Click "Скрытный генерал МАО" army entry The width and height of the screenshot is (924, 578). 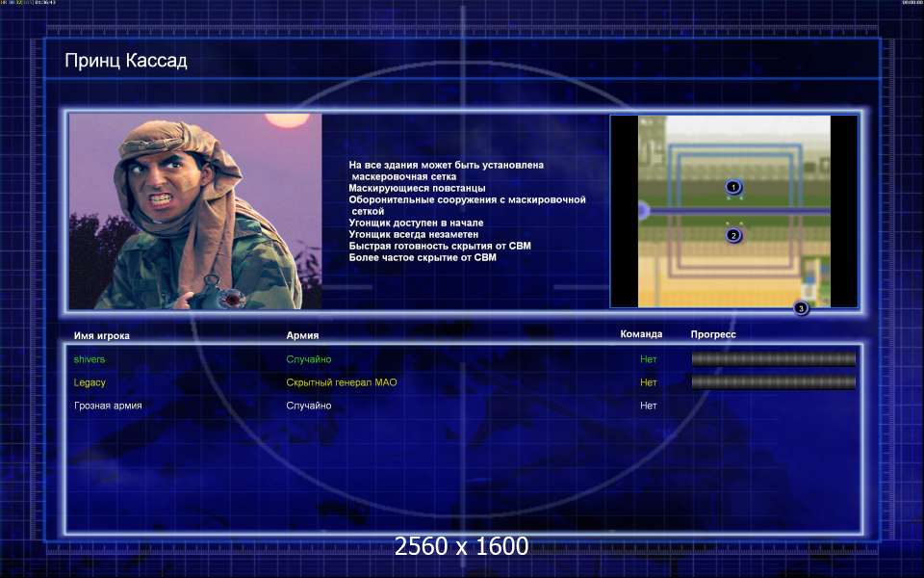click(x=342, y=382)
